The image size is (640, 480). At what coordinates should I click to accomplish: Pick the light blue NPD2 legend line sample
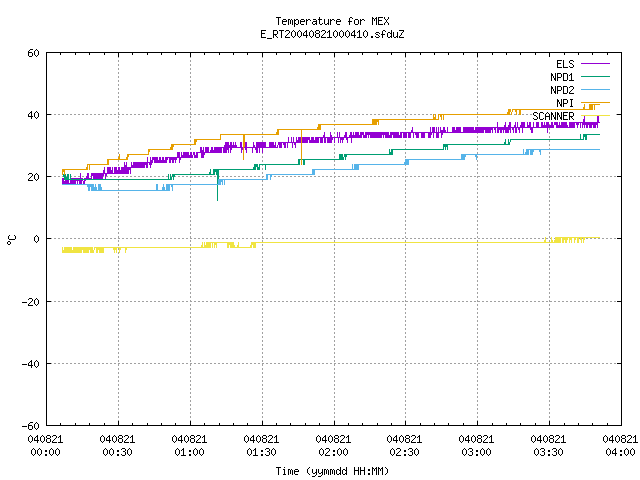coord(595,90)
